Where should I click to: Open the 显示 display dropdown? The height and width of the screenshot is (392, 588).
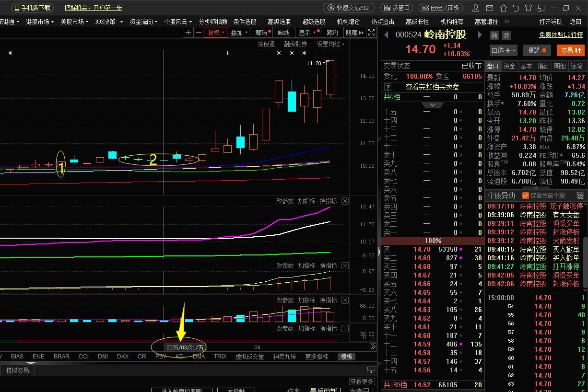[307, 33]
